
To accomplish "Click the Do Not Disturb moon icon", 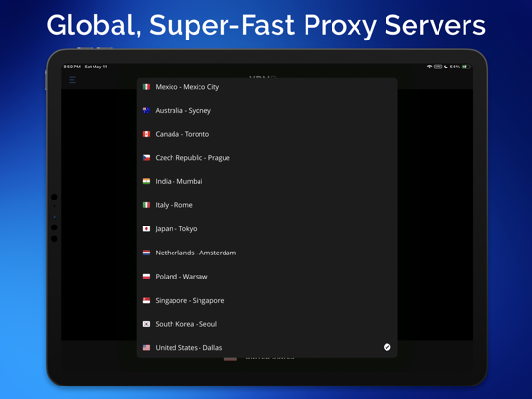I will pos(446,66).
